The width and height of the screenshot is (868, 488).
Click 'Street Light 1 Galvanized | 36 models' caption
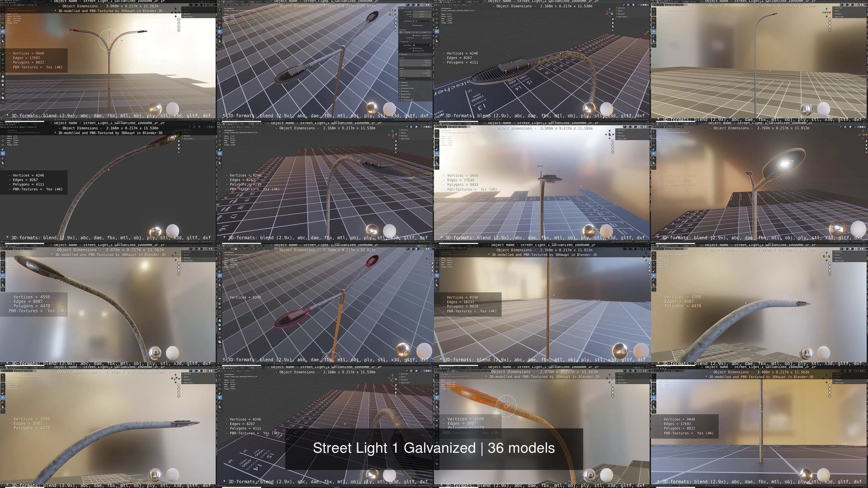434,448
